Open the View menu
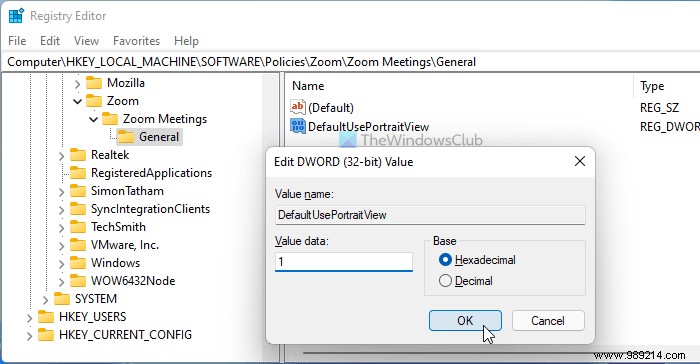Image resolution: width=700 pixels, height=364 pixels. tap(86, 41)
